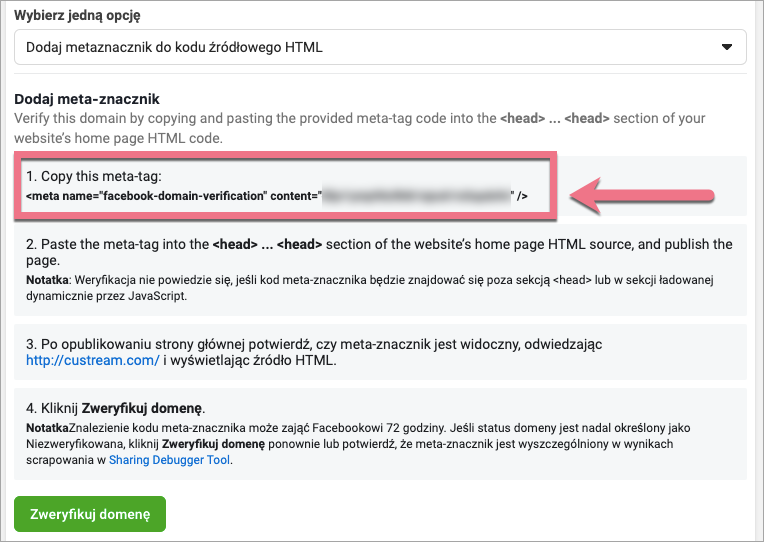This screenshot has width=764, height=542.
Task: Click the 'Wybierz jedną opcję' label
Action: tap(77, 16)
